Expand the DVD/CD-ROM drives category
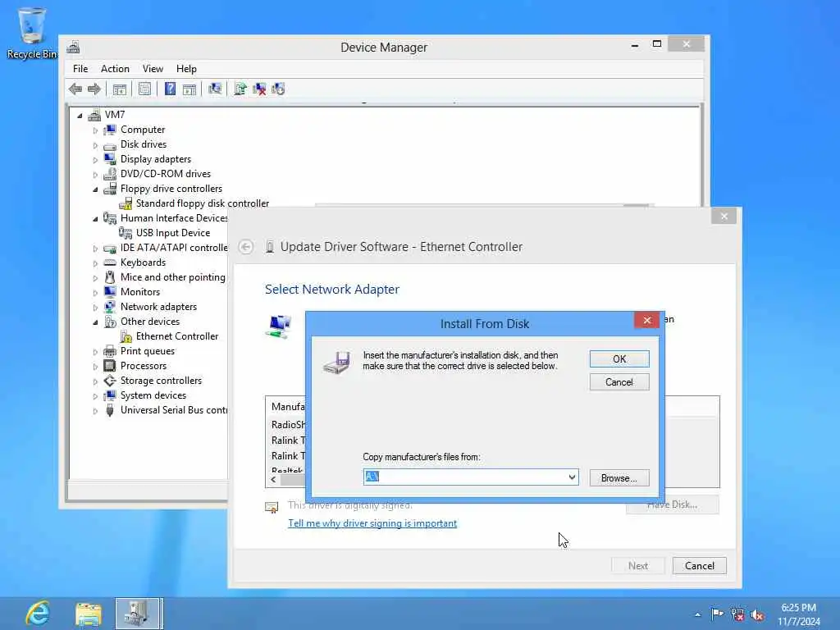The image size is (840, 630). pyautogui.click(x=95, y=175)
